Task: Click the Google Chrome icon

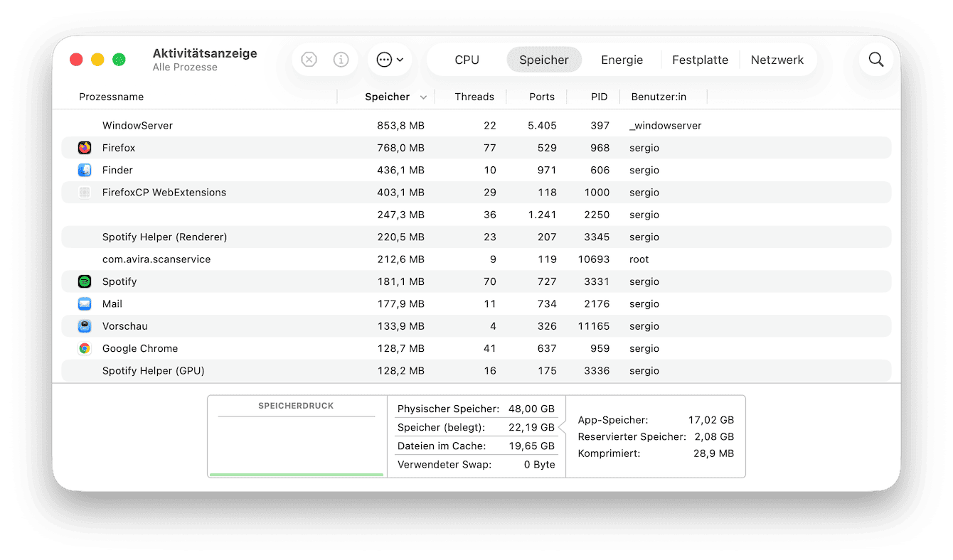Action: (x=85, y=348)
